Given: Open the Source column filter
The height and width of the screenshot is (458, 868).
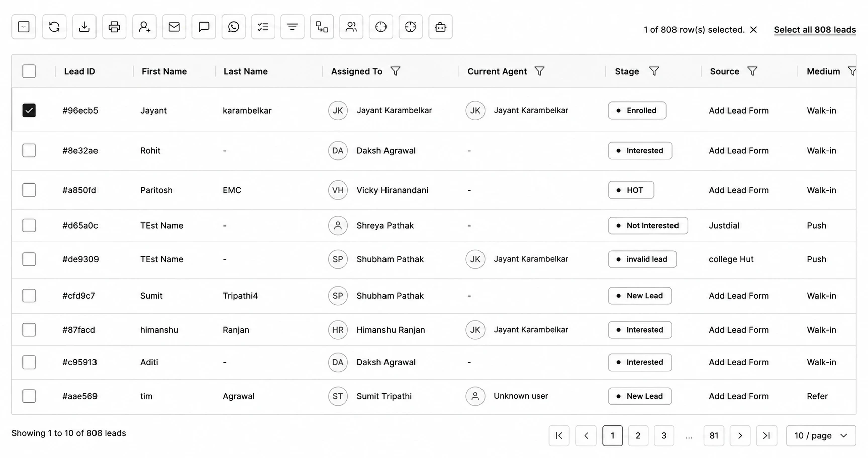Looking at the screenshot, I should pos(752,71).
